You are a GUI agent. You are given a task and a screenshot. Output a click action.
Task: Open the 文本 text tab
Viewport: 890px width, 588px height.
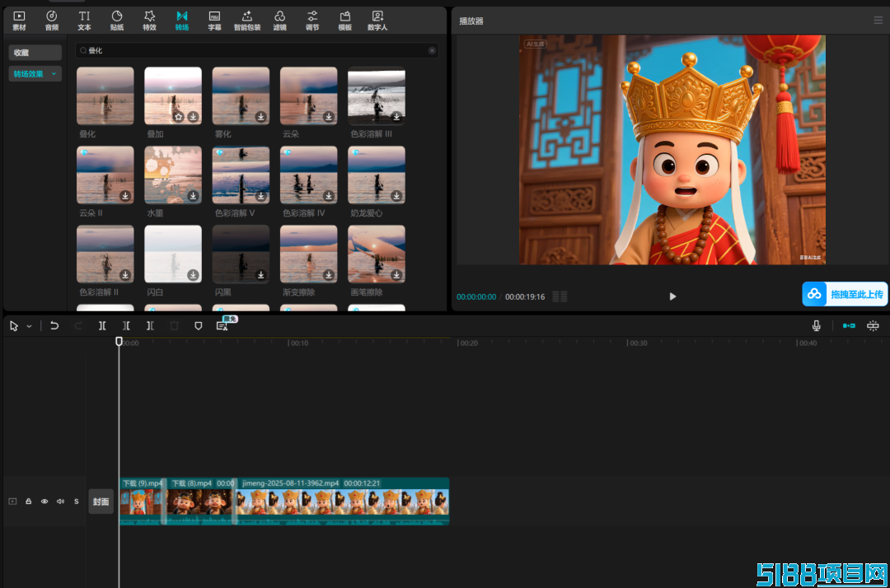coord(84,21)
